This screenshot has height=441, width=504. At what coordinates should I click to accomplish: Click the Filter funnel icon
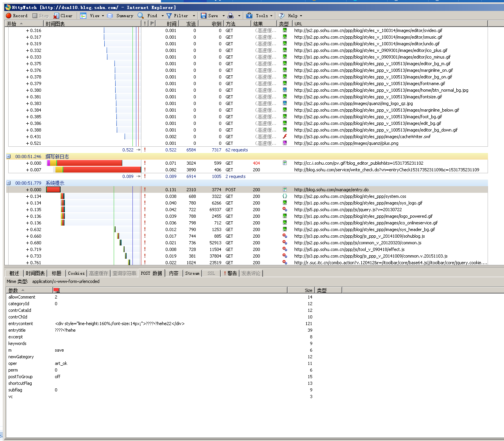coord(169,16)
